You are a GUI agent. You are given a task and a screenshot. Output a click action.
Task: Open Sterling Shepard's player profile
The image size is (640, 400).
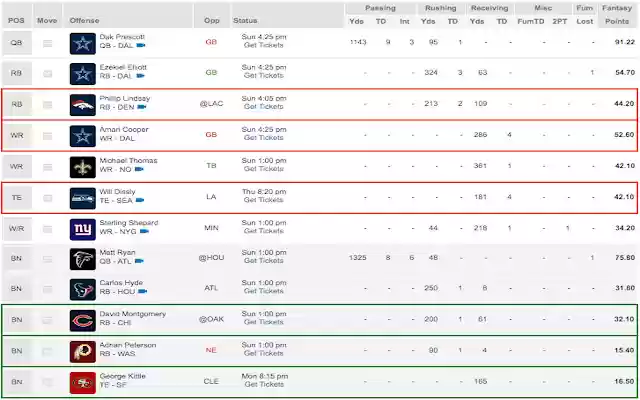[x=129, y=222]
